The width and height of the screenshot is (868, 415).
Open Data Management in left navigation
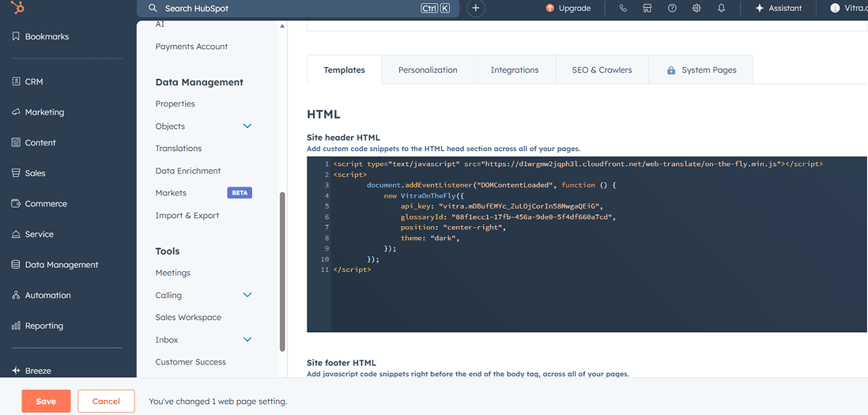(55, 265)
